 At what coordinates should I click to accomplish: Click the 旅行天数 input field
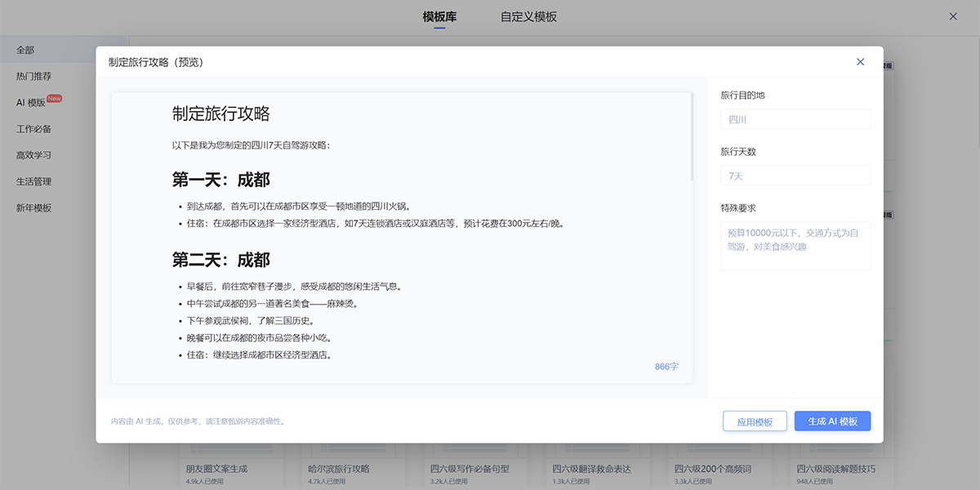point(795,176)
